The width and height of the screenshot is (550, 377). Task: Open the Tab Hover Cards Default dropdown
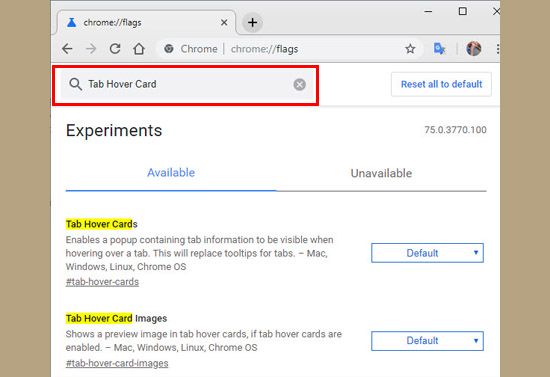tap(427, 253)
